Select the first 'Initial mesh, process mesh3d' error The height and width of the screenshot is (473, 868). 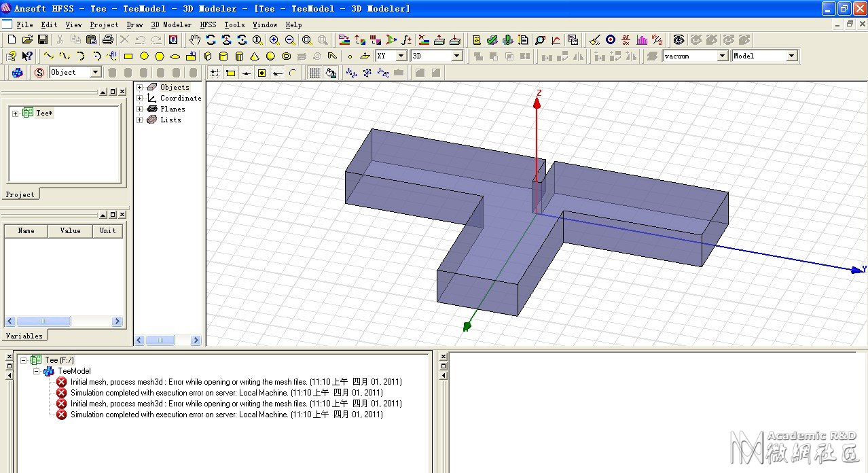236,382
